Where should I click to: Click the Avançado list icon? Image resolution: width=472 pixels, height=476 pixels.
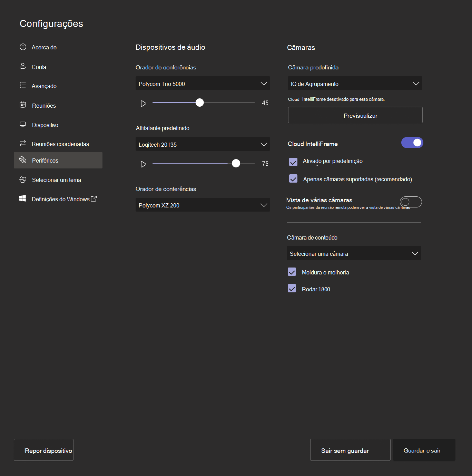(23, 85)
